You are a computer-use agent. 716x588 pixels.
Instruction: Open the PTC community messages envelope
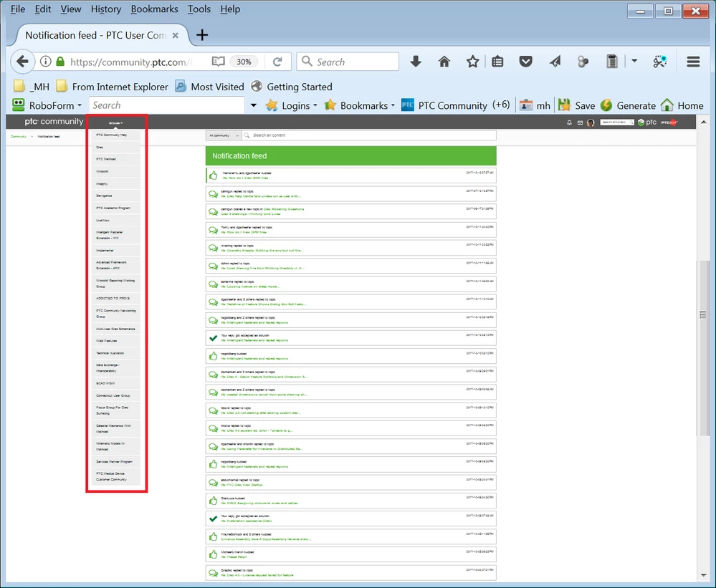[x=580, y=122]
